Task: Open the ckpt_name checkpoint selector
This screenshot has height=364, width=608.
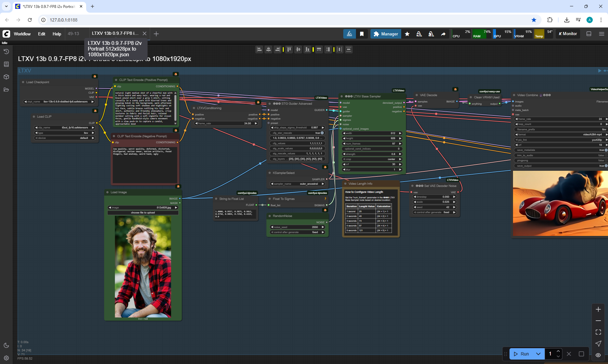Action: [60, 102]
